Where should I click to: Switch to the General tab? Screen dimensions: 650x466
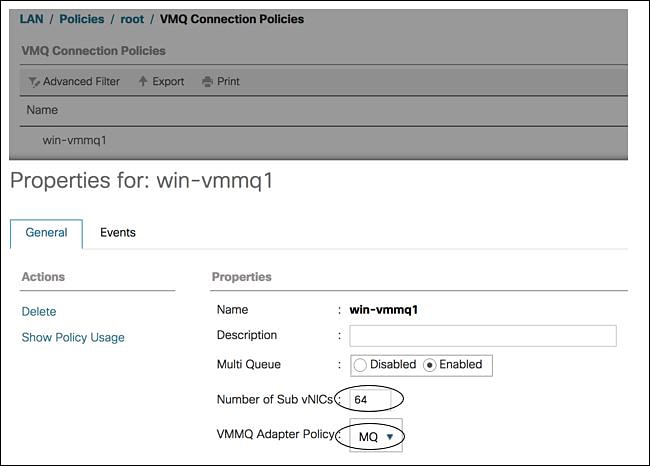[x=46, y=233]
